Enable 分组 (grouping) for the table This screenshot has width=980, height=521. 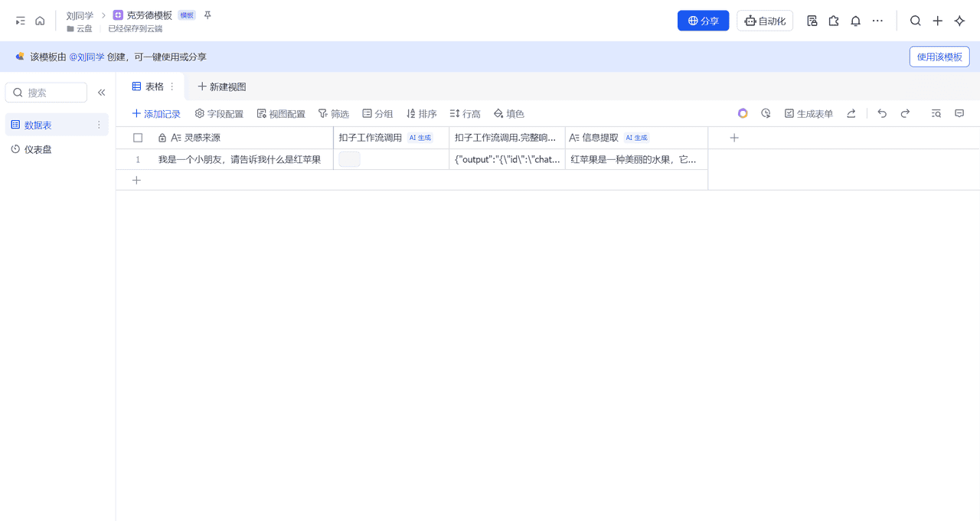pos(377,113)
